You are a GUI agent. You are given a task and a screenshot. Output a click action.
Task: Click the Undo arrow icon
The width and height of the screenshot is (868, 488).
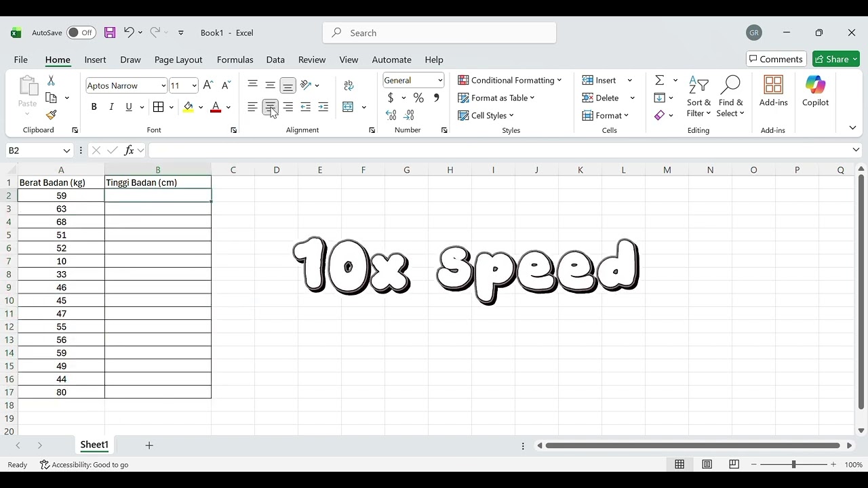128,33
